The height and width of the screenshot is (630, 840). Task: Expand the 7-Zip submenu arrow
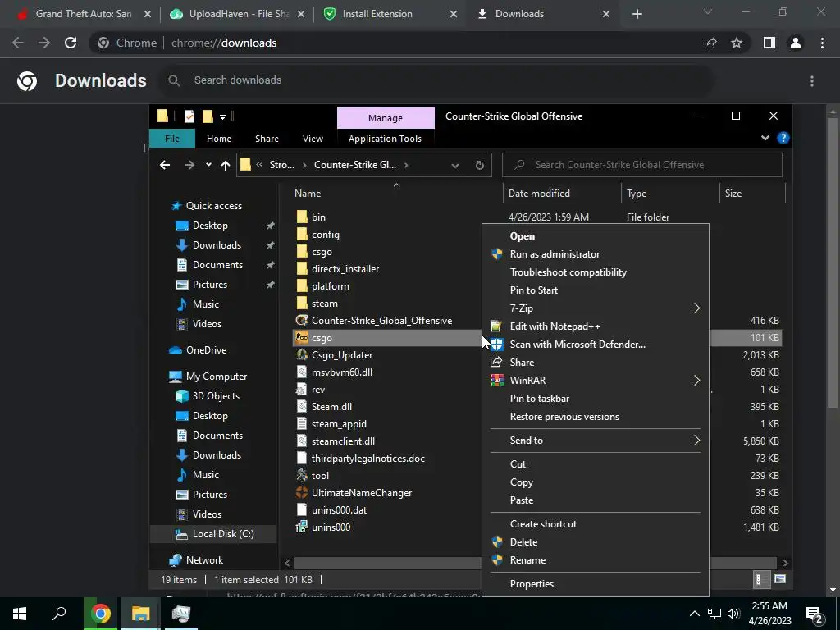pyautogui.click(x=696, y=308)
